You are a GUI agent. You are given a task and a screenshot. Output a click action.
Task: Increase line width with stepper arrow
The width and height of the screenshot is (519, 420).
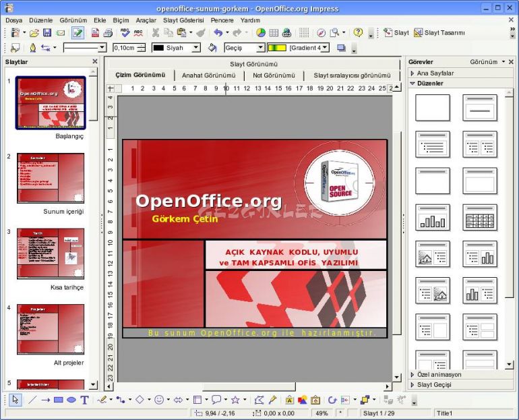point(142,46)
